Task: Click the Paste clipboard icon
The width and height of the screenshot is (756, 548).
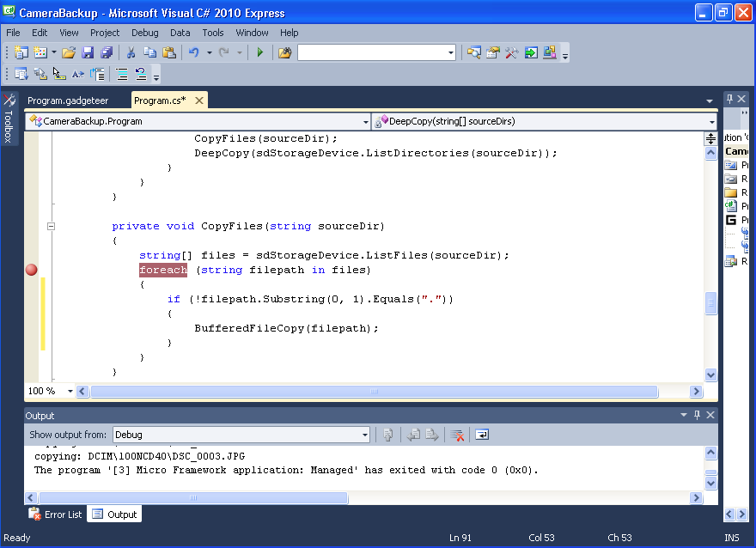Action: 168,52
